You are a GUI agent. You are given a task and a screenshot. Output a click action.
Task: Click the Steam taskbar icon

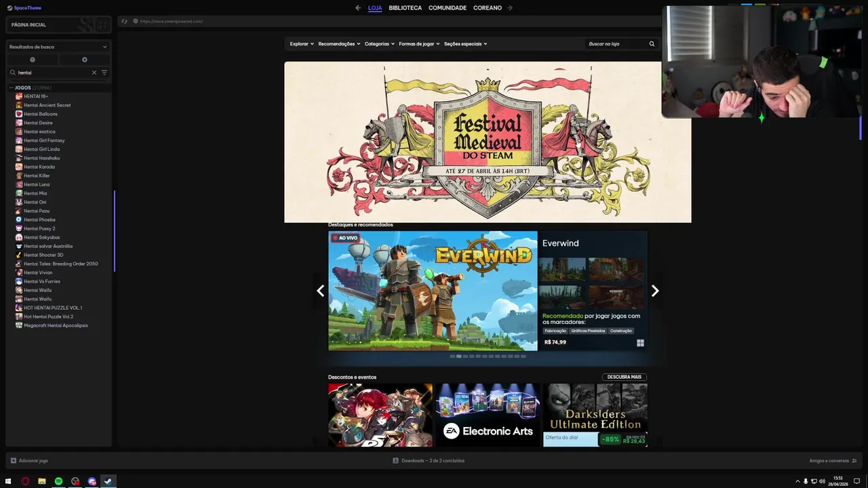pyautogui.click(x=108, y=481)
